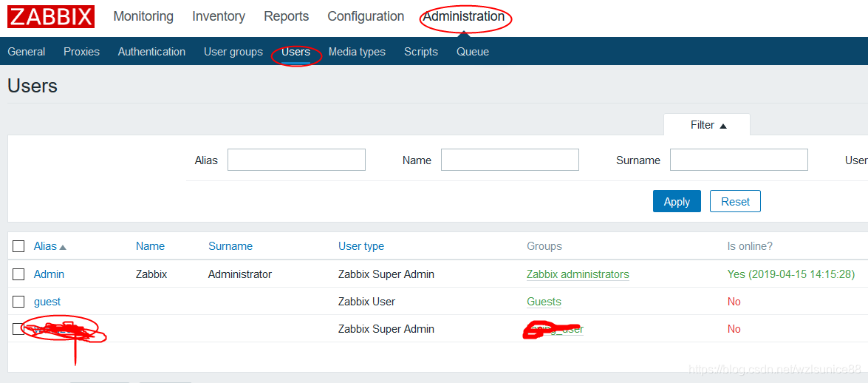Open Authentication settings
This screenshot has height=383, width=868.
coord(151,52)
